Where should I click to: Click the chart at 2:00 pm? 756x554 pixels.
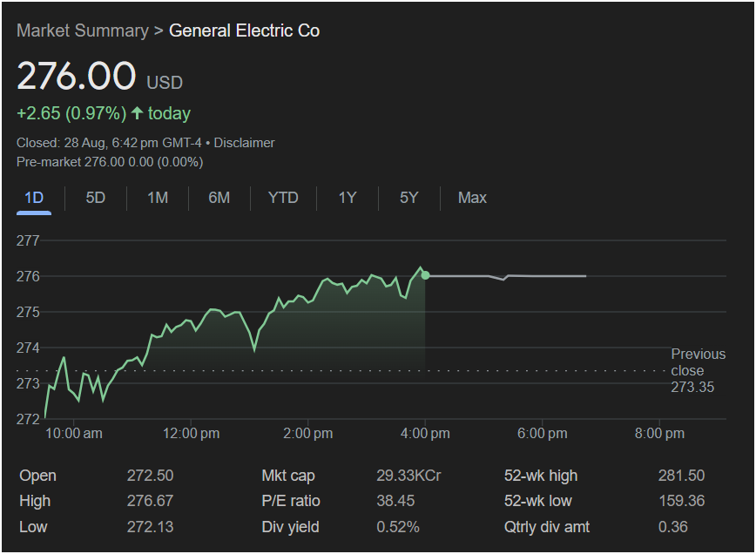[308, 301]
